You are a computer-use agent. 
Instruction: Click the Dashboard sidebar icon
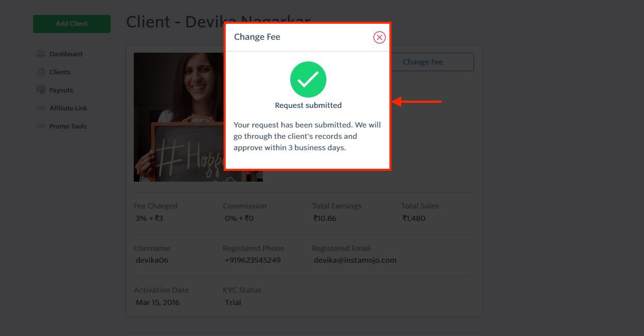click(x=41, y=54)
